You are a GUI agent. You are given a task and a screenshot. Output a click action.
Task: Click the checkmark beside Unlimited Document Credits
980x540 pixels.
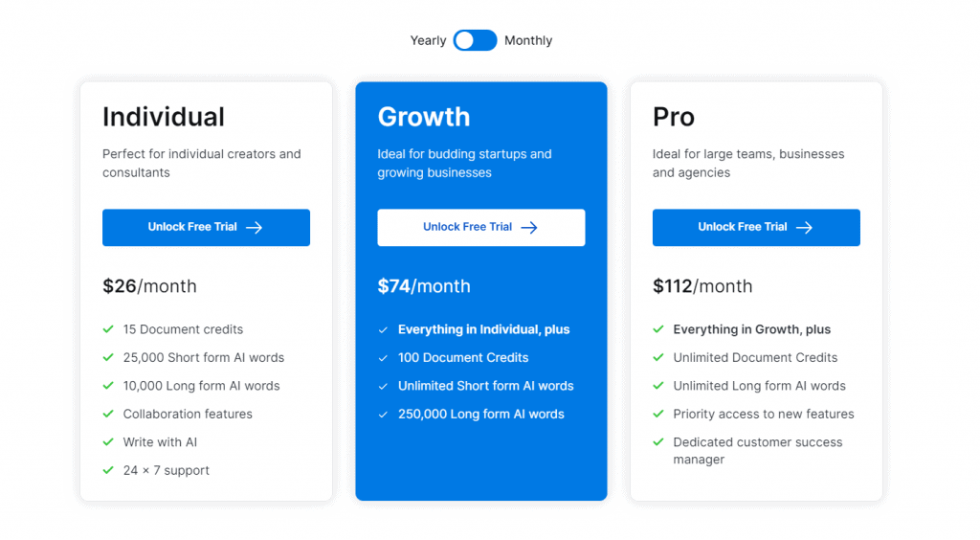click(658, 357)
